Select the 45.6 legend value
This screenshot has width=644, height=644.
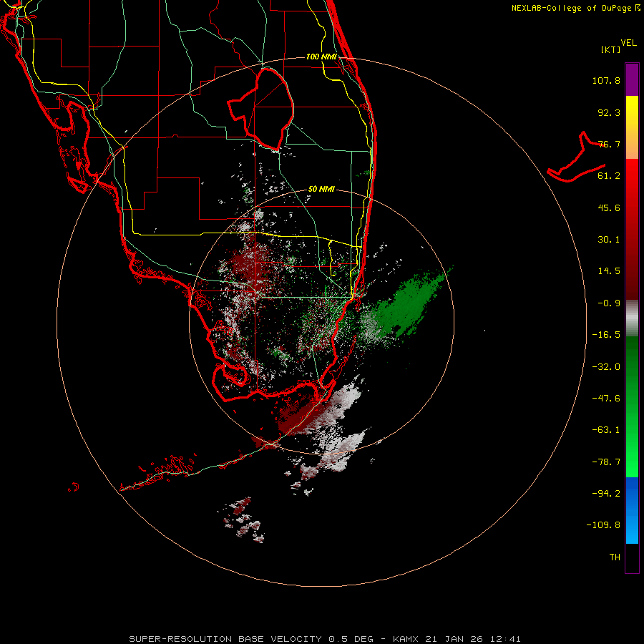[609, 208]
